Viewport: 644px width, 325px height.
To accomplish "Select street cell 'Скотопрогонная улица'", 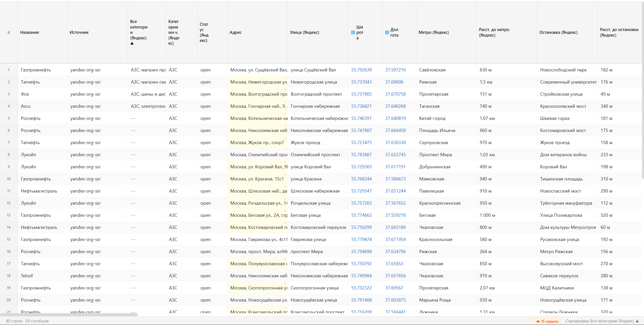I will pos(318,288).
